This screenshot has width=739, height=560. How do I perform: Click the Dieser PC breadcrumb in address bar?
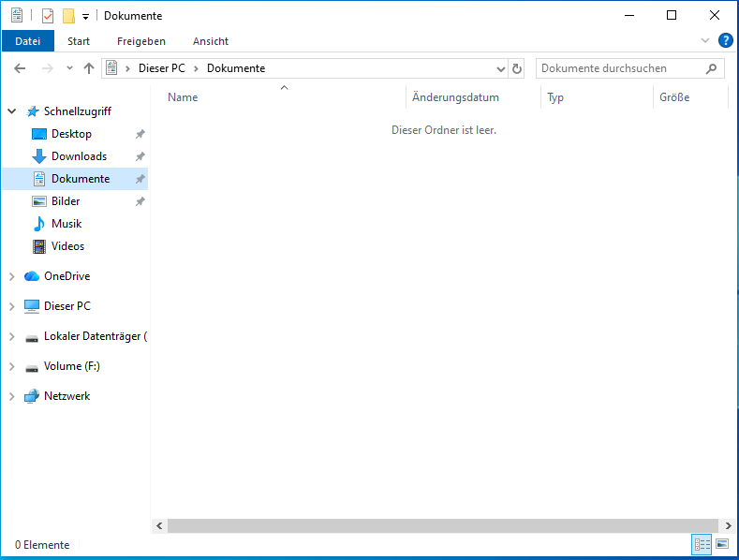click(161, 68)
